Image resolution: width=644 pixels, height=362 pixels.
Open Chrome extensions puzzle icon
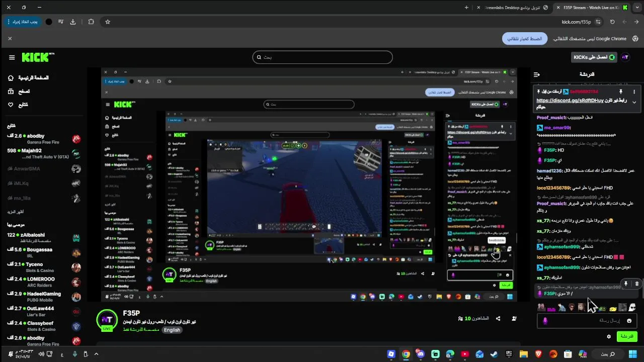point(91,22)
